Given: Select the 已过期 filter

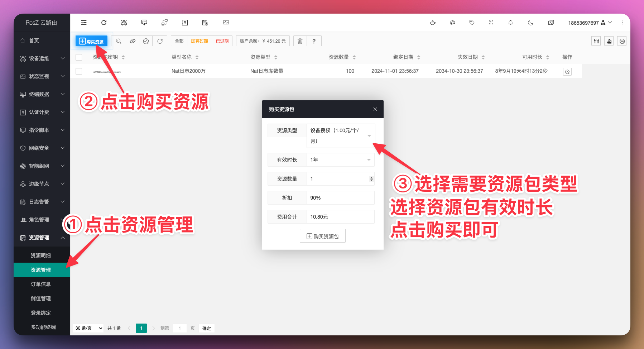Looking at the screenshot, I should click(222, 41).
